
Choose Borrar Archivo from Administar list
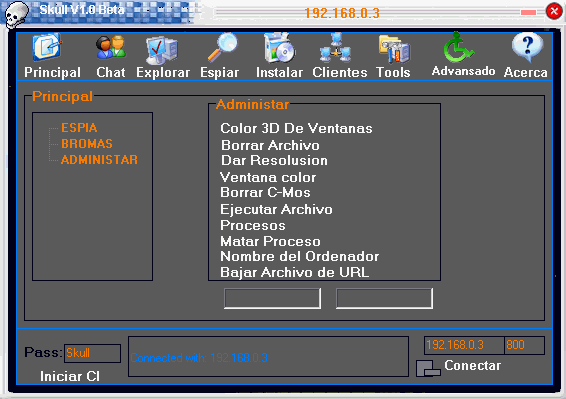point(270,146)
